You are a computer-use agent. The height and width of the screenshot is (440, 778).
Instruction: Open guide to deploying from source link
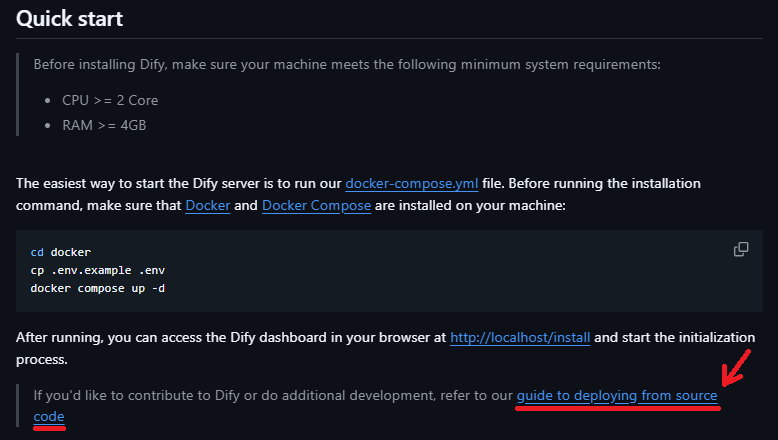[x=617, y=395]
